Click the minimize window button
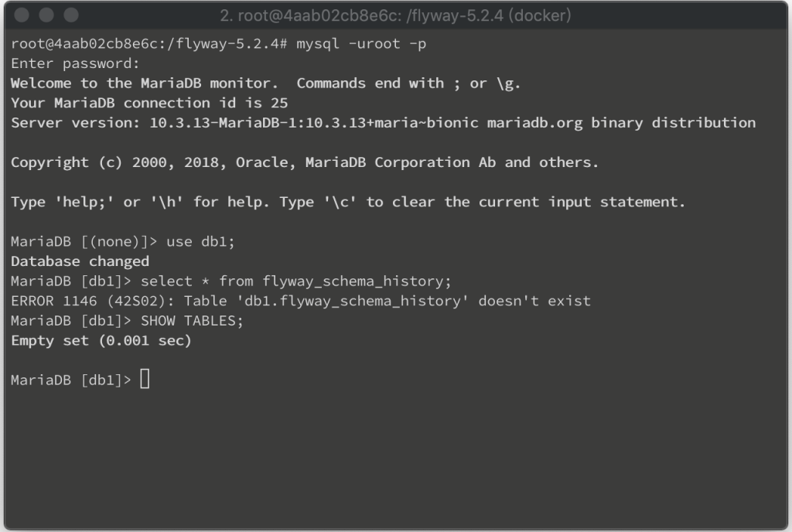 (x=46, y=15)
